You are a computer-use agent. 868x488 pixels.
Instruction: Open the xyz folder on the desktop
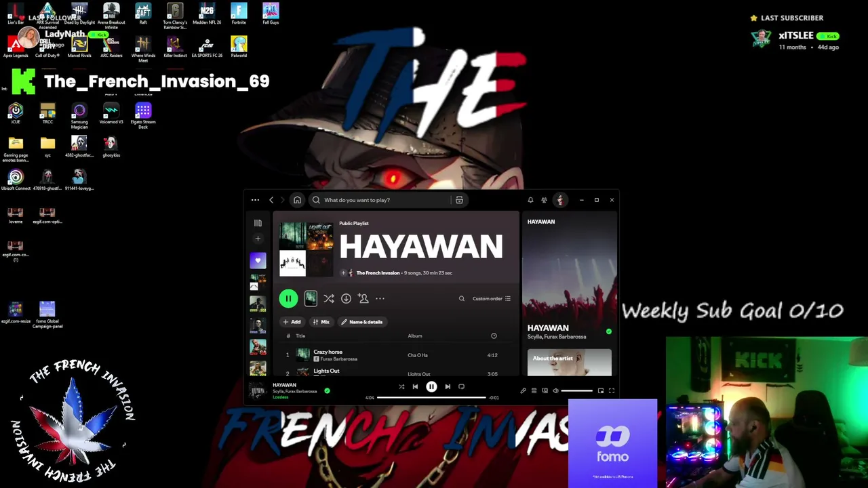[47, 146]
